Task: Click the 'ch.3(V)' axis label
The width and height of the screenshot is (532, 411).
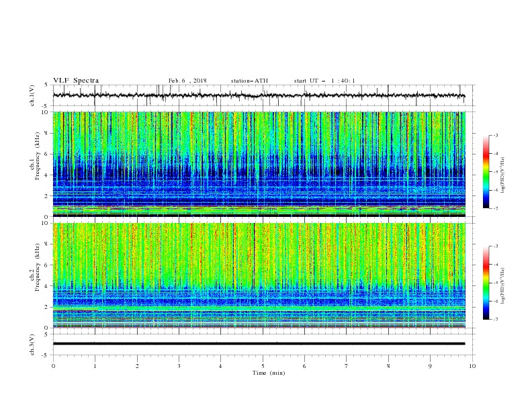Action: tap(32, 345)
